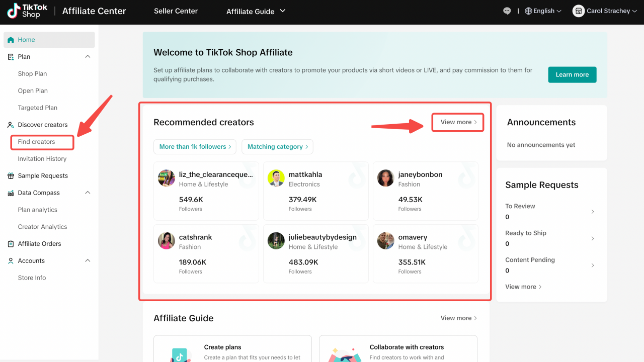Select Home in the sidebar
Screen dimensions: 644x362
coord(49,40)
